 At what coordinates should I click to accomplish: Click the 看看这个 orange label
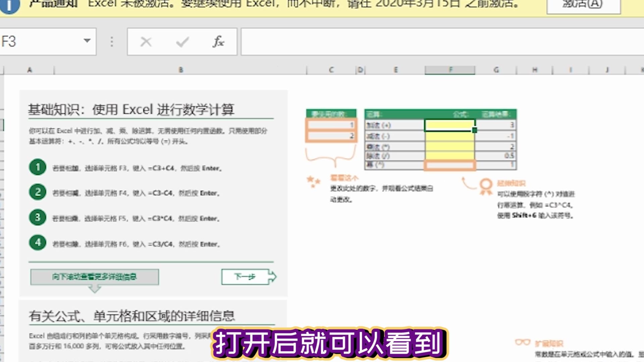click(344, 178)
